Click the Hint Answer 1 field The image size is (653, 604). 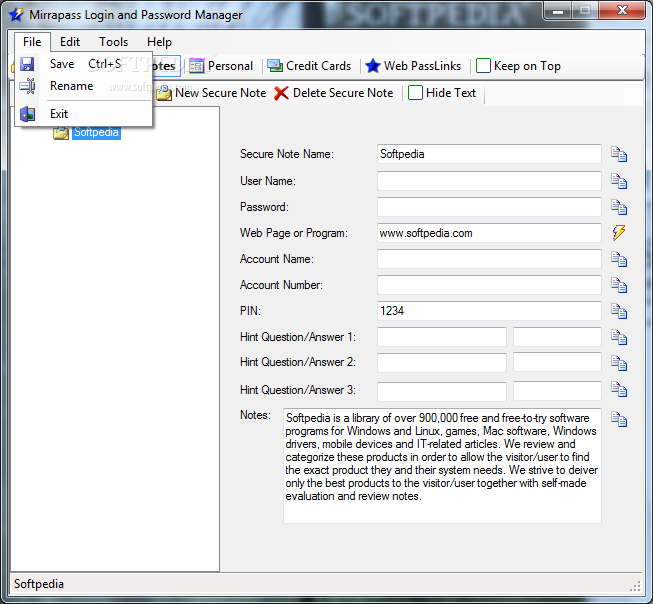[557, 337]
